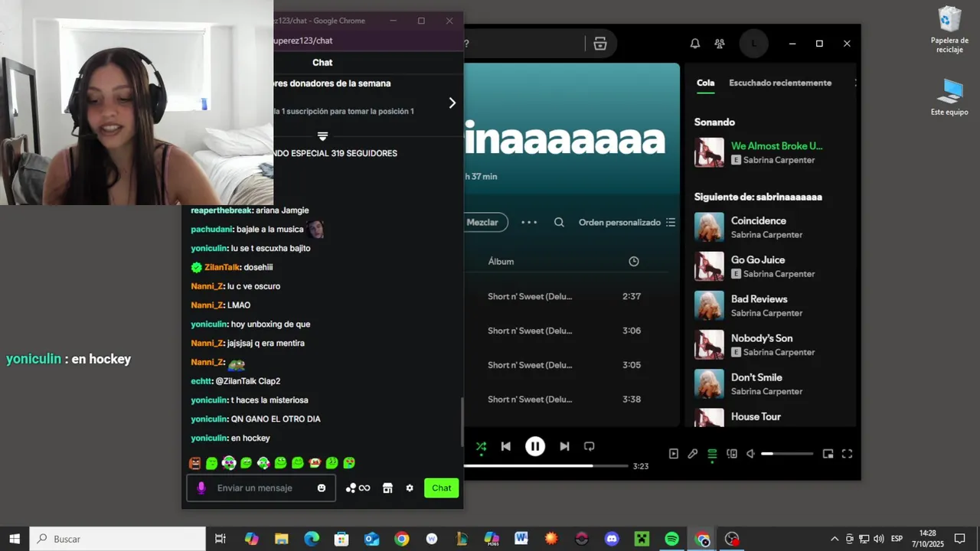Screen dimensions: 980x551
Task: Skip to previous track in Spotify
Action: coord(505,446)
